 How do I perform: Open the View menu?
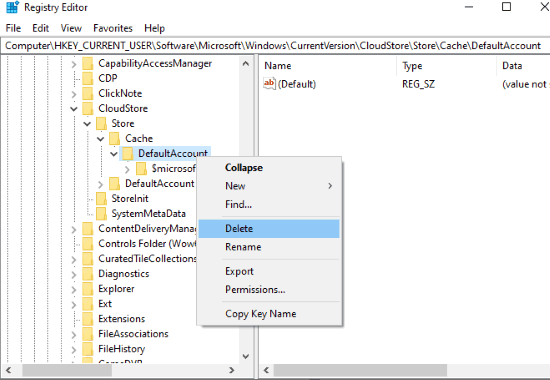(x=71, y=28)
